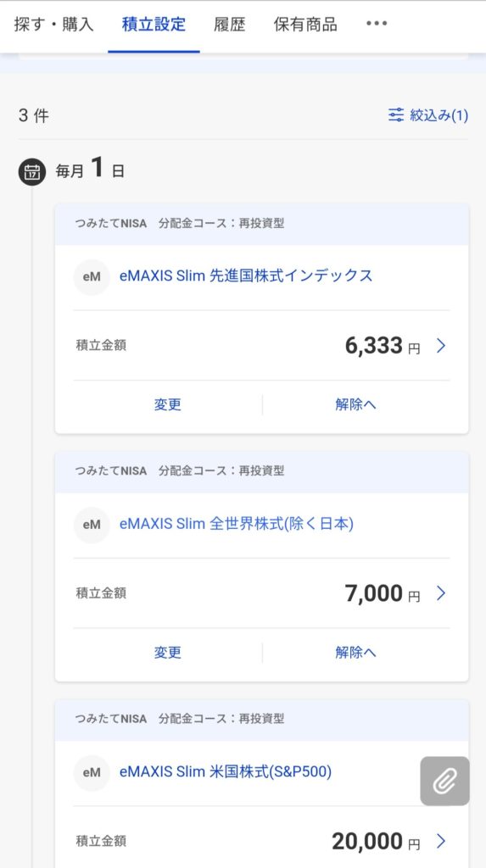486x868 pixels.
Task: Tap the floating paperclip attachment icon
Action: 445,781
